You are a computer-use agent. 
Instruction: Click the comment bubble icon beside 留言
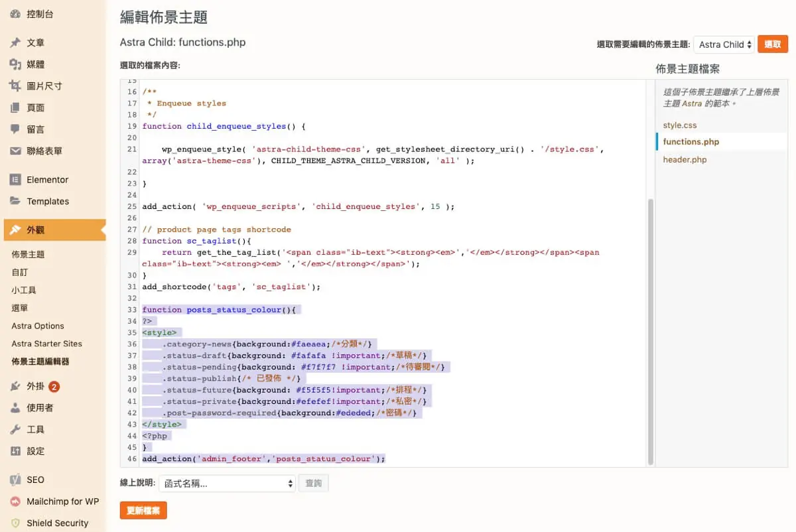[x=15, y=129]
